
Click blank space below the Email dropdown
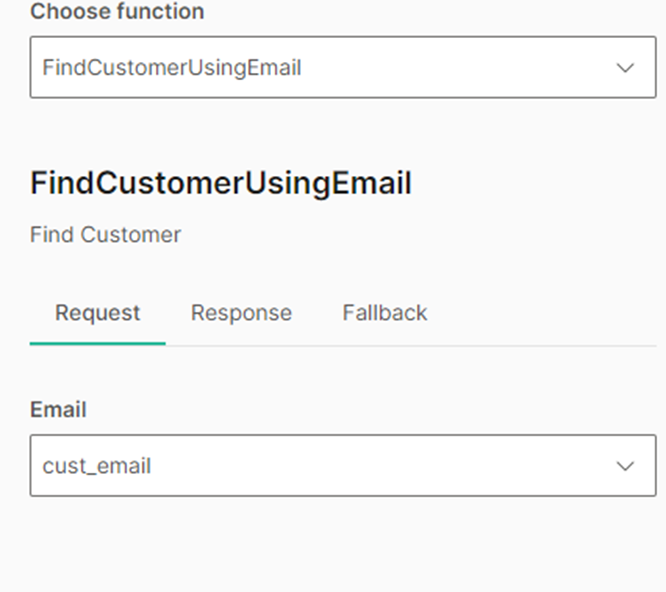point(340,545)
